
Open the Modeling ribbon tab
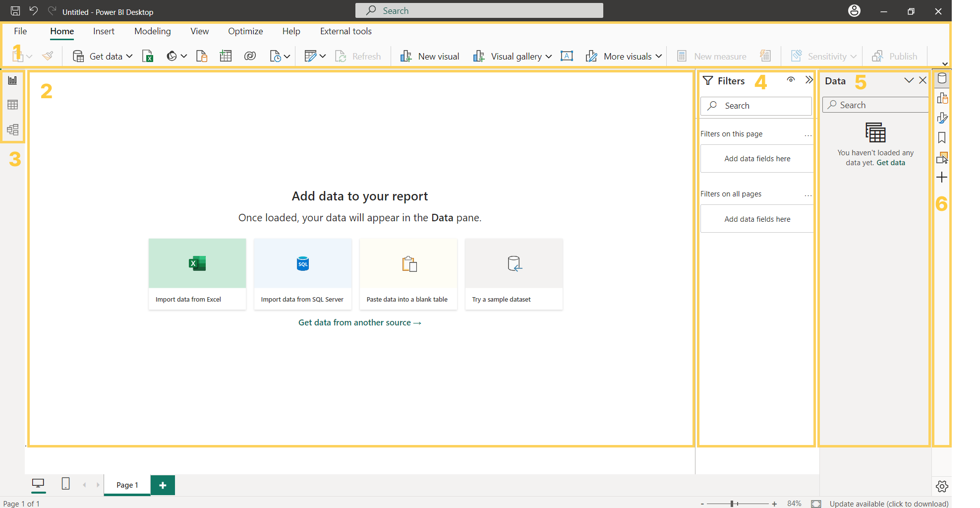[152, 31]
